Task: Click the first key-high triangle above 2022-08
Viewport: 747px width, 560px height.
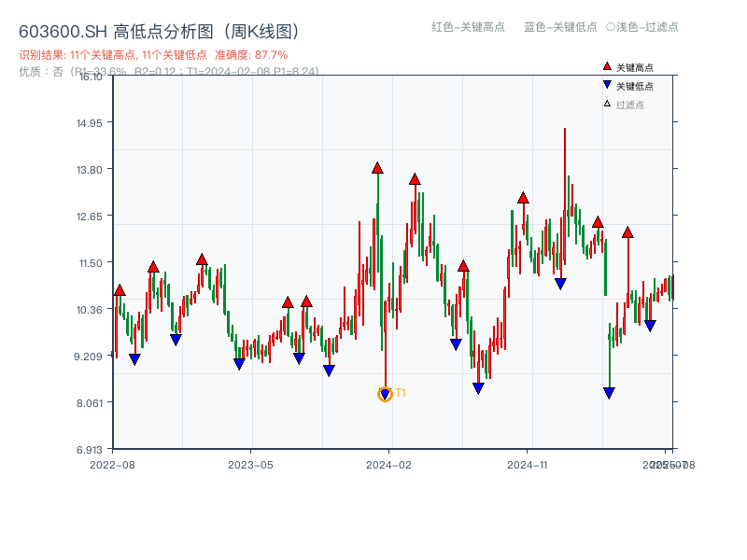Action: 120,290
